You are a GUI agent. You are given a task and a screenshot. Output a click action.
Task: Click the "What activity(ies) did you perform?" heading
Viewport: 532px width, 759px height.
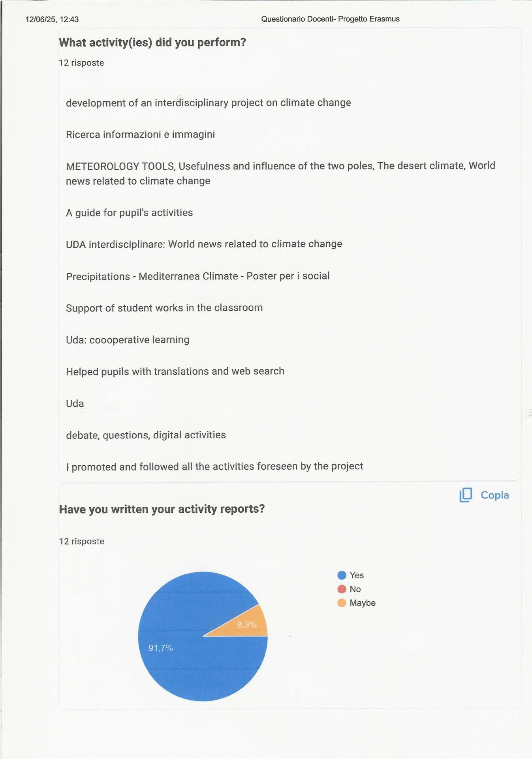pos(152,42)
